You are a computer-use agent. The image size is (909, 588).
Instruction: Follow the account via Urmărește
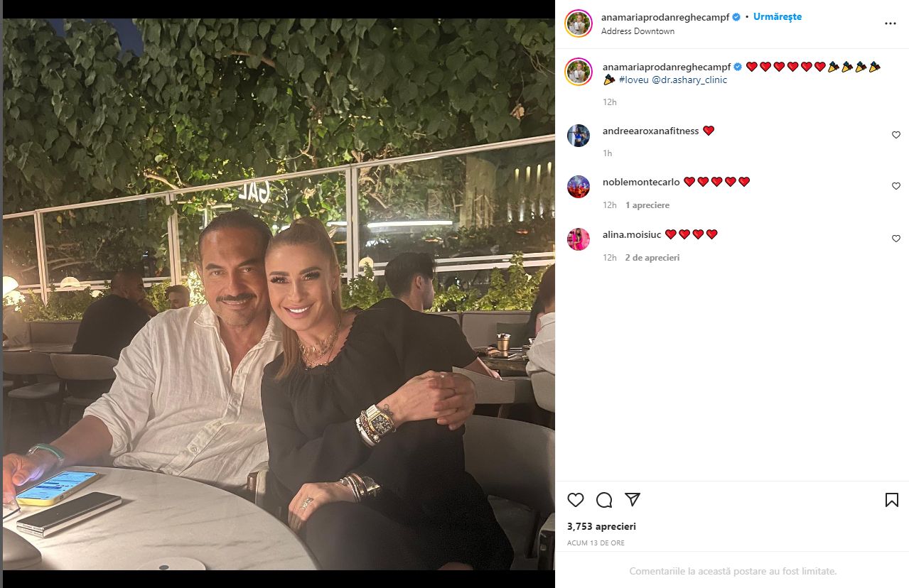pos(778,17)
